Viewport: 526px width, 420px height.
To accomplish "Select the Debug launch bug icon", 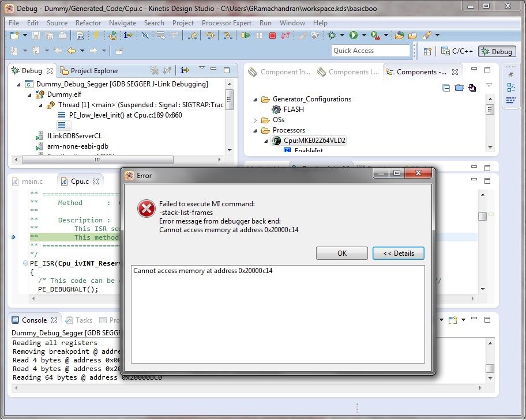I will 332,36.
